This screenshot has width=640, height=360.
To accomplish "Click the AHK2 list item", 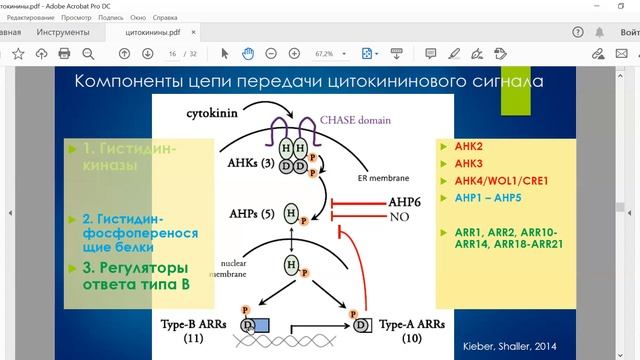I will click(469, 147).
